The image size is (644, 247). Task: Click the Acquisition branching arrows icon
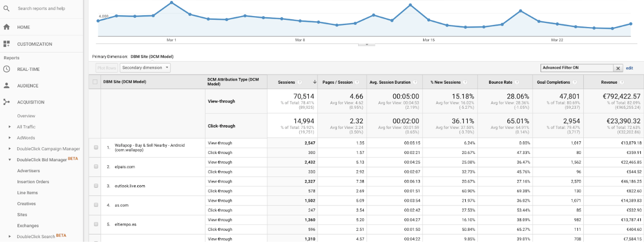click(x=6, y=102)
